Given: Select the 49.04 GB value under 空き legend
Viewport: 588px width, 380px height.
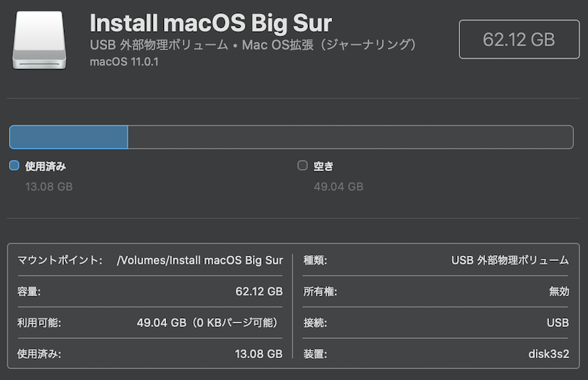Looking at the screenshot, I should (x=338, y=187).
